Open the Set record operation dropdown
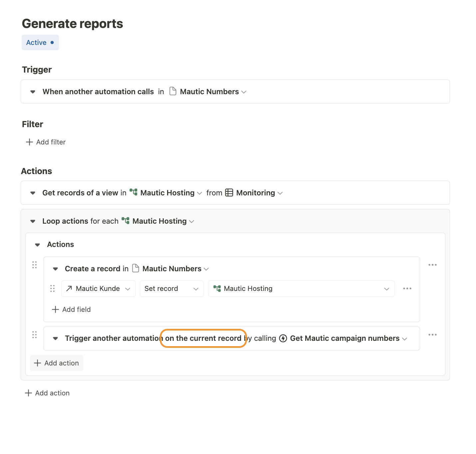This screenshot has height=454, width=476. (x=172, y=289)
